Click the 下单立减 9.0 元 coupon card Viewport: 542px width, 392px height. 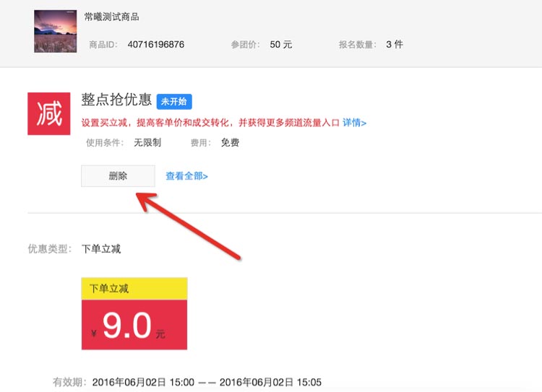(134, 313)
